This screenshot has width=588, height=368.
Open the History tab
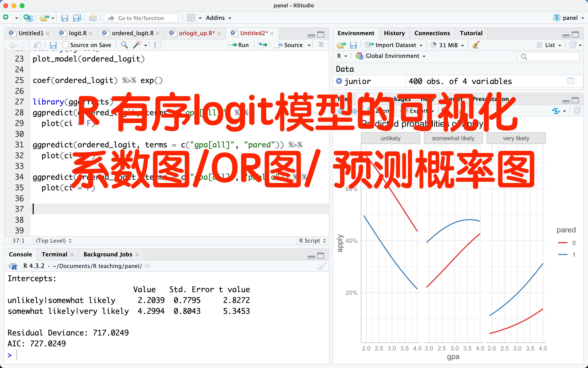(394, 33)
